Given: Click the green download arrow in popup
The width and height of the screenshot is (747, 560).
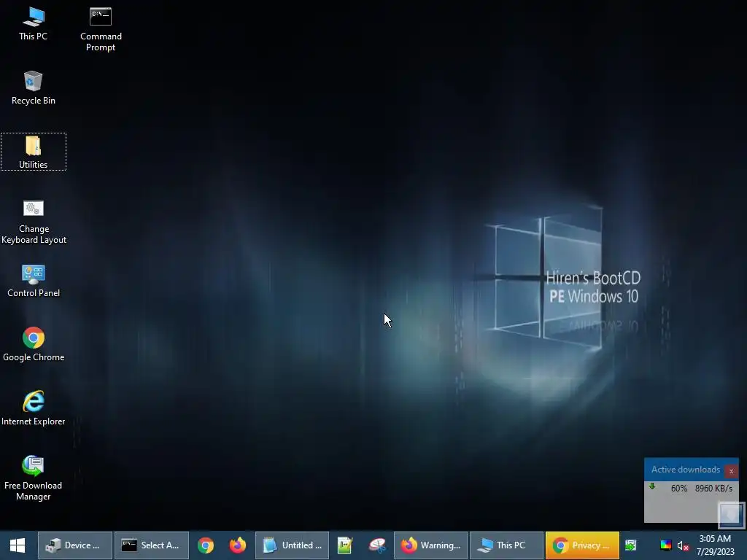Looking at the screenshot, I should click(x=652, y=486).
